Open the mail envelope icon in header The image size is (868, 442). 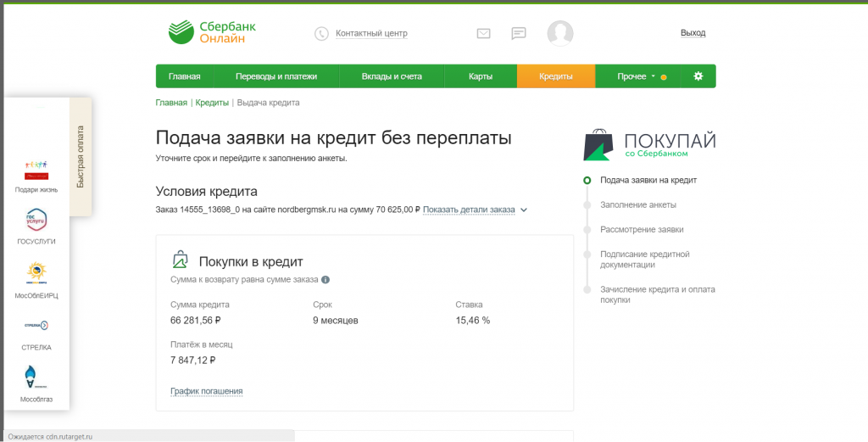pos(483,34)
